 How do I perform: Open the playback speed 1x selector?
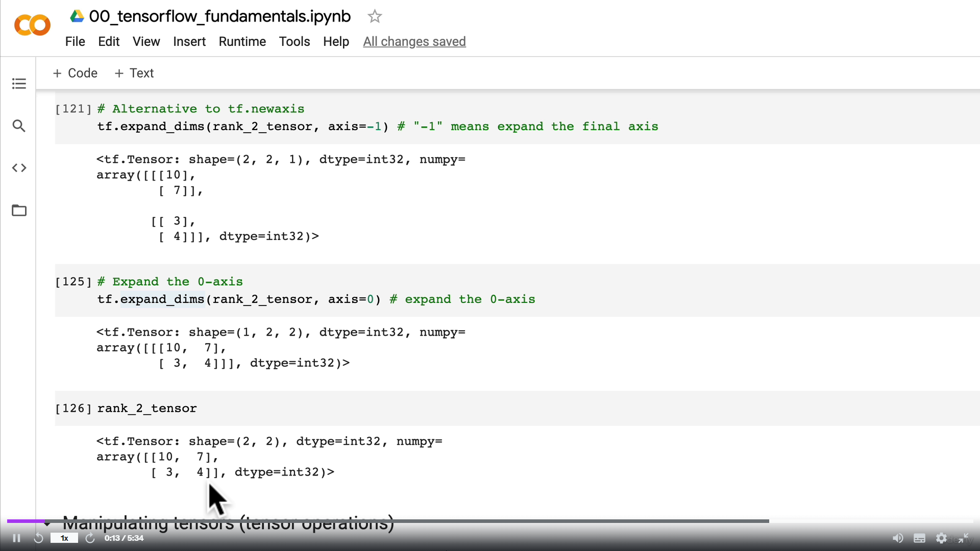[64, 538]
